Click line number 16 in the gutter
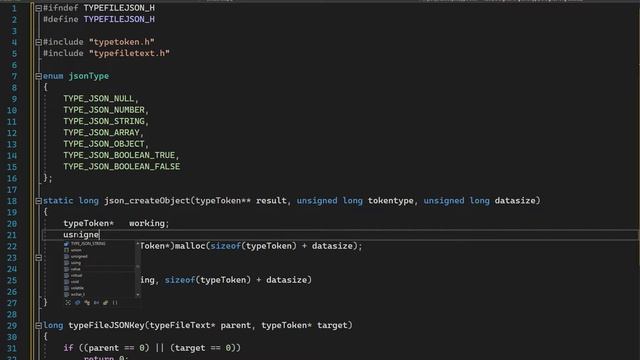640x360 pixels. pos(11,178)
